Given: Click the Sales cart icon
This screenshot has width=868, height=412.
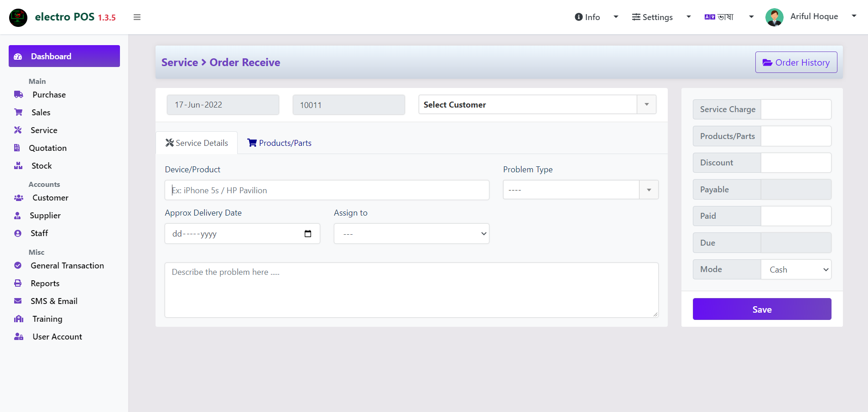Looking at the screenshot, I should tap(18, 112).
